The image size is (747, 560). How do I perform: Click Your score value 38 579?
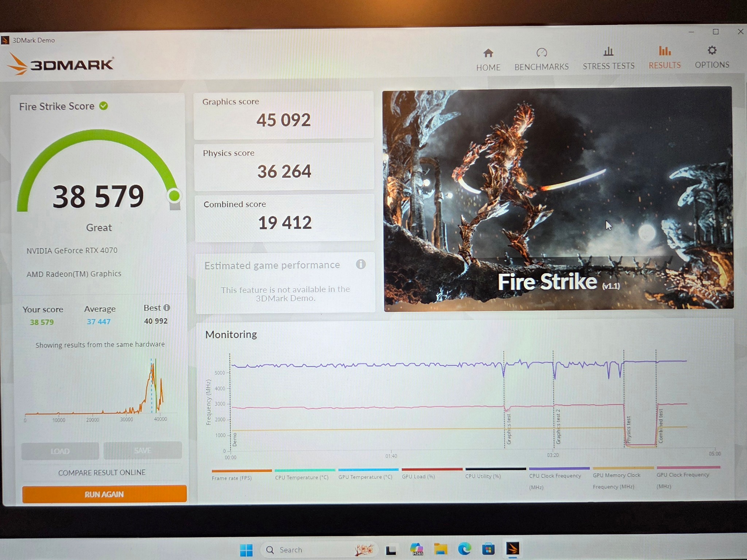[42, 322]
